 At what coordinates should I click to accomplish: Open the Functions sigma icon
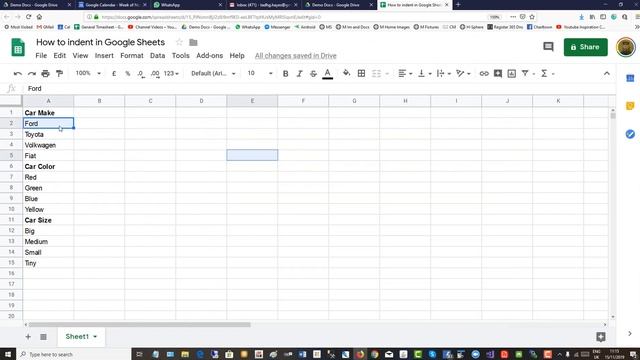(544, 73)
